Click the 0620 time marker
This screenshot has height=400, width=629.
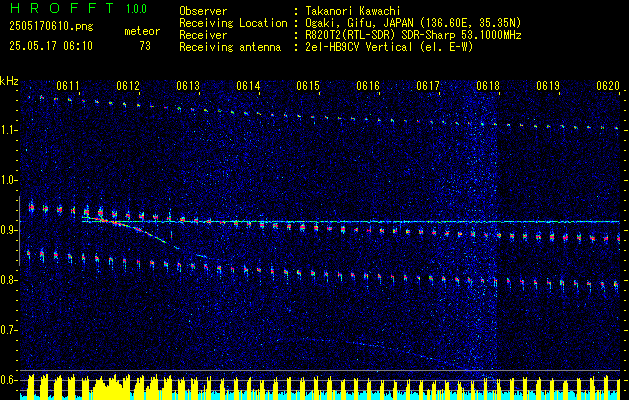tap(608, 86)
